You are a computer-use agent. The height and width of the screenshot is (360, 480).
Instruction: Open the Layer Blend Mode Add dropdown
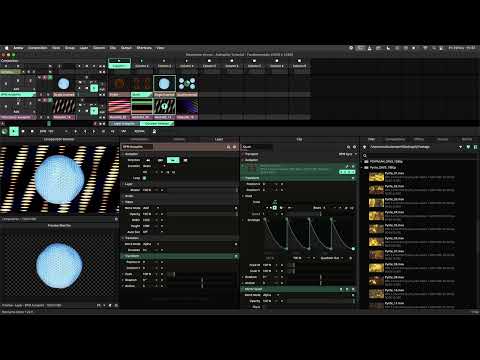[x=151, y=208]
